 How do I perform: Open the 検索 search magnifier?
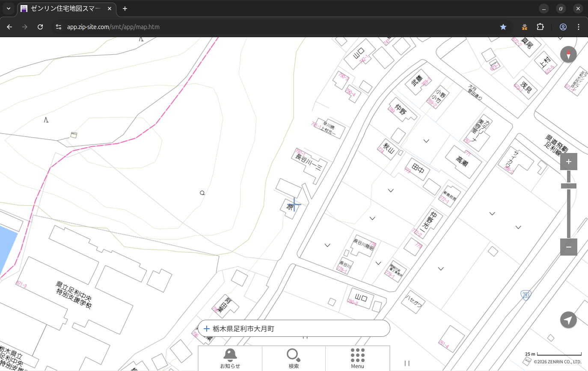pyautogui.click(x=293, y=358)
